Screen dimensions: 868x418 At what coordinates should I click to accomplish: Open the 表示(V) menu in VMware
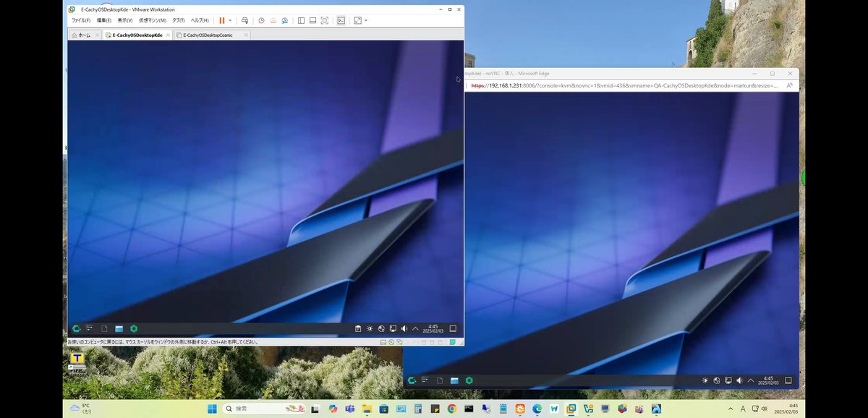124,20
